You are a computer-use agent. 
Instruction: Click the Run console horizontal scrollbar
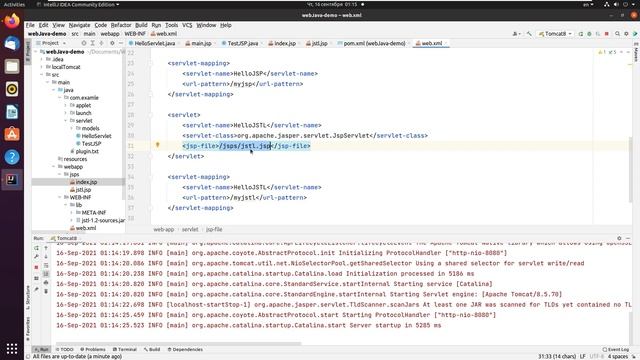(178, 344)
